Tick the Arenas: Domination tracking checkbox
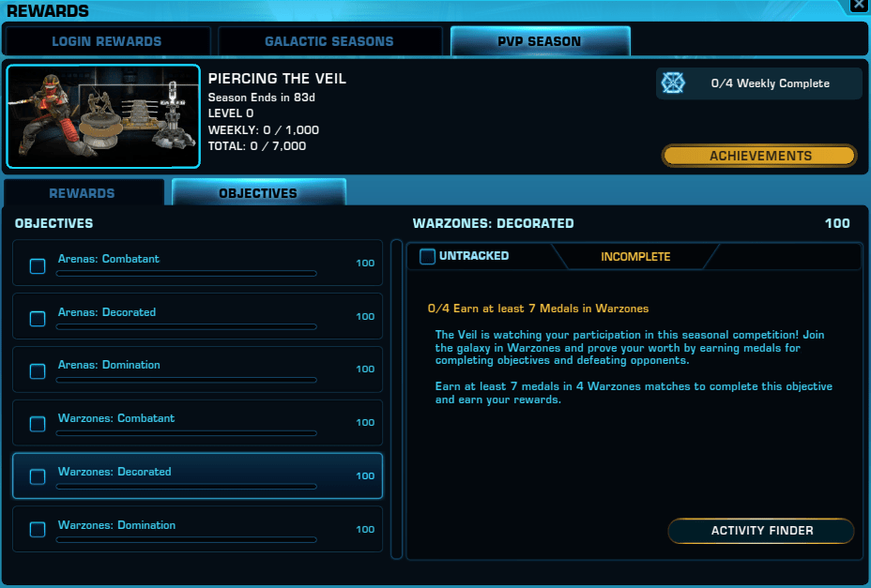 [38, 371]
